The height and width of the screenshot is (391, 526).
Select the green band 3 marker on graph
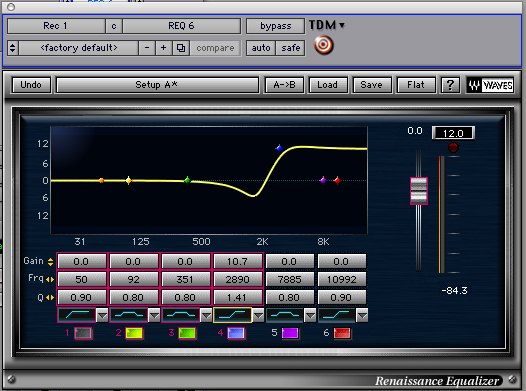pyautogui.click(x=188, y=180)
